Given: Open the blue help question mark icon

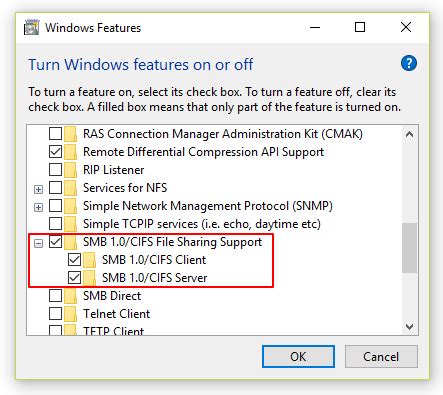Looking at the screenshot, I should tap(409, 63).
